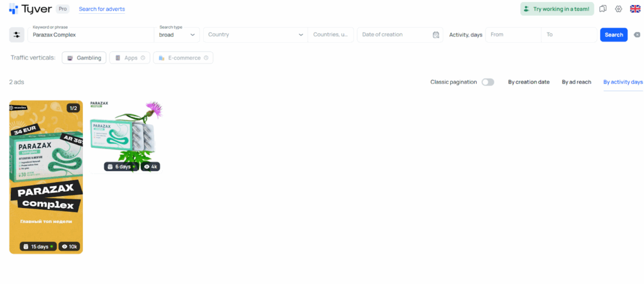Click the Tyver logo icon

click(13, 9)
